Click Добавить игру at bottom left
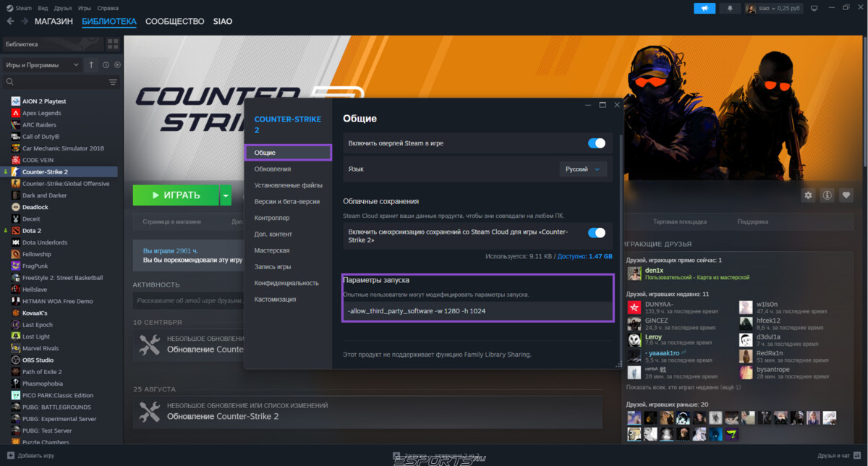 point(31,456)
